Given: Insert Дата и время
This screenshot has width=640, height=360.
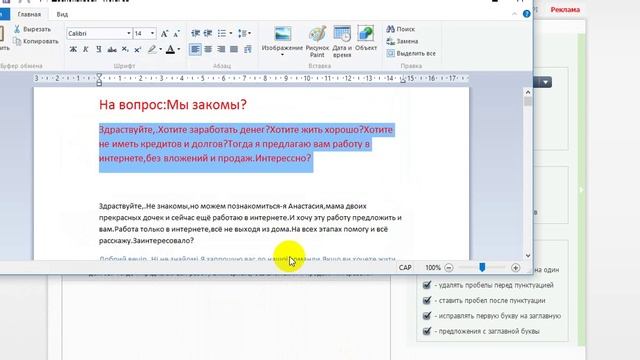Looking at the screenshot, I should tap(342, 41).
